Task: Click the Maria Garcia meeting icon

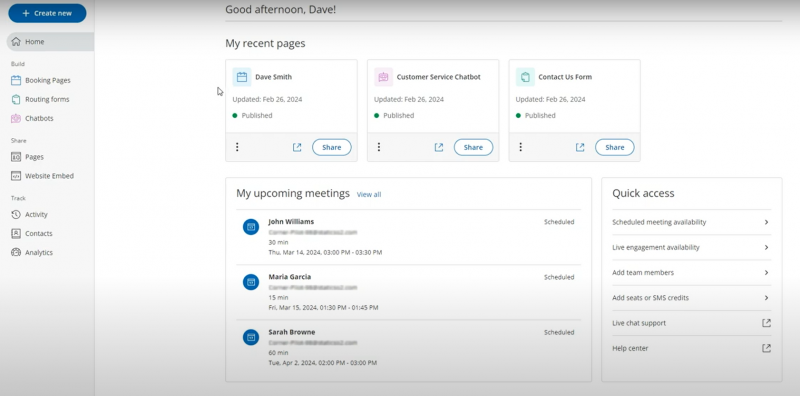Action: pos(251,282)
